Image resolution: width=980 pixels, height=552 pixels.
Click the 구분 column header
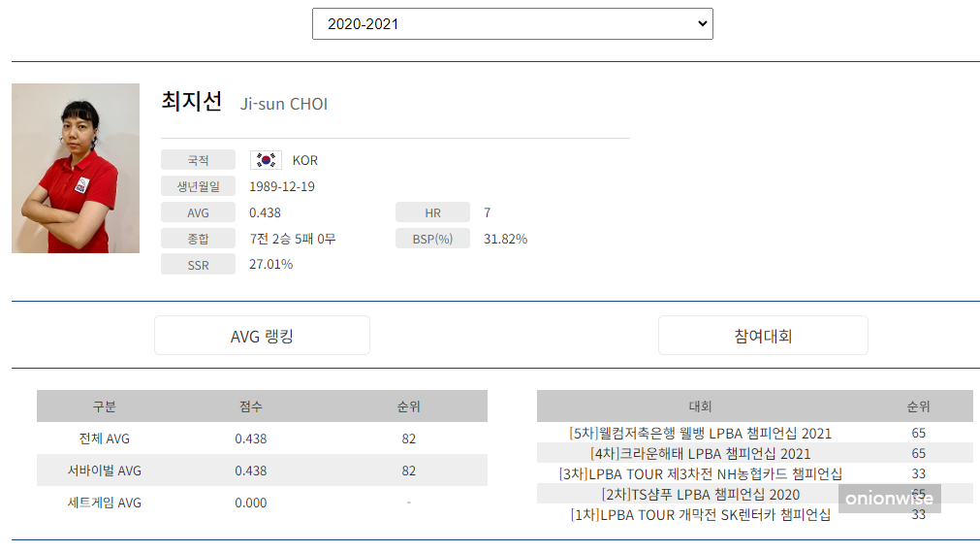[x=105, y=406]
